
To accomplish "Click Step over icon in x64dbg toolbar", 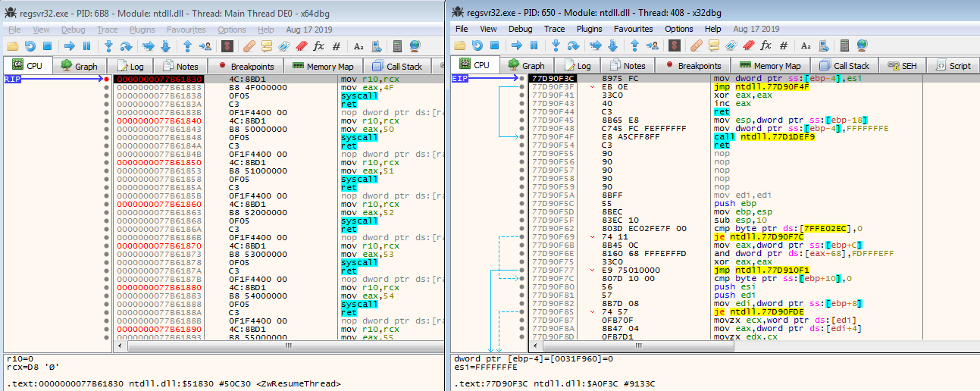I will 126,45.
